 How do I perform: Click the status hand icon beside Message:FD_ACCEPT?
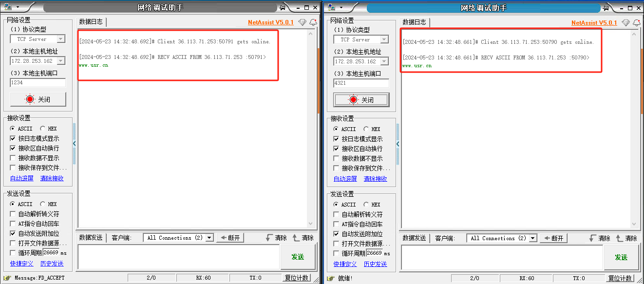[x=7, y=278]
